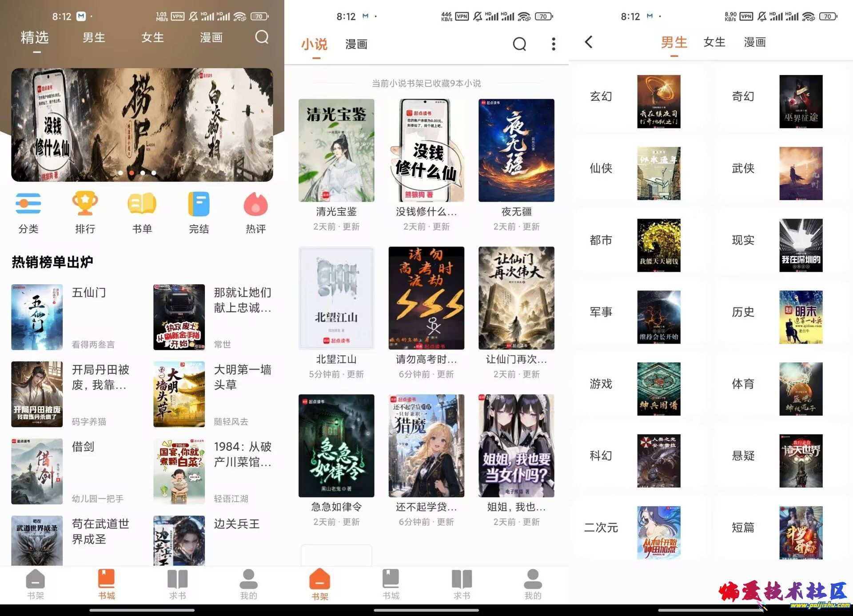This screenshot has height=616, width=853.
Task: Switch to 漫画 tab on bookshelf screen
Action: (356, 44)
